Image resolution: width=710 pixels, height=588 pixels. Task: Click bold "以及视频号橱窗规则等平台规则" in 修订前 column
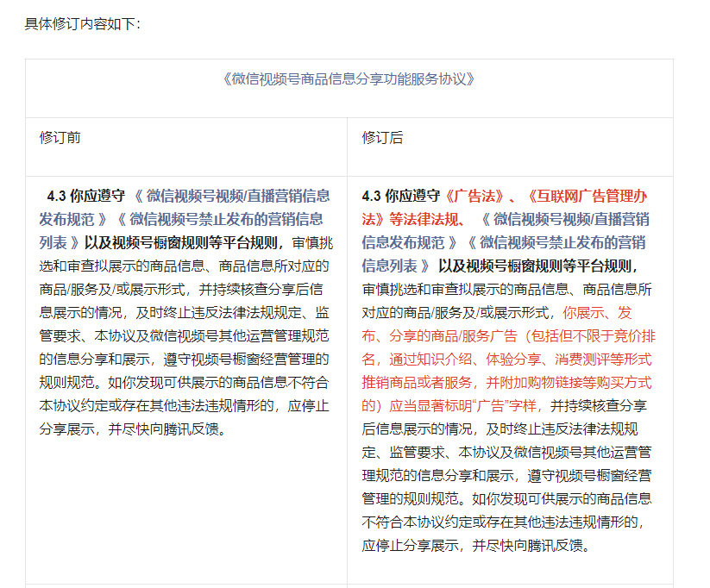(180, 243)
